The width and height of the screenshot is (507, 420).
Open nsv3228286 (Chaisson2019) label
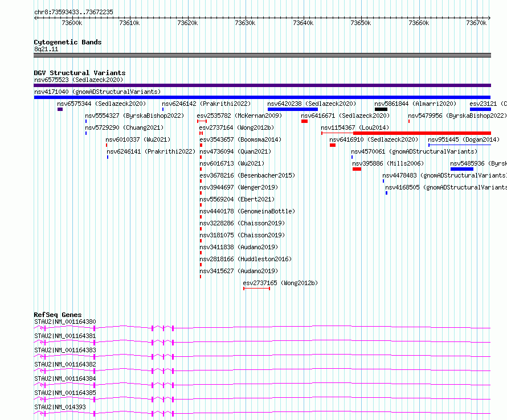242,223
